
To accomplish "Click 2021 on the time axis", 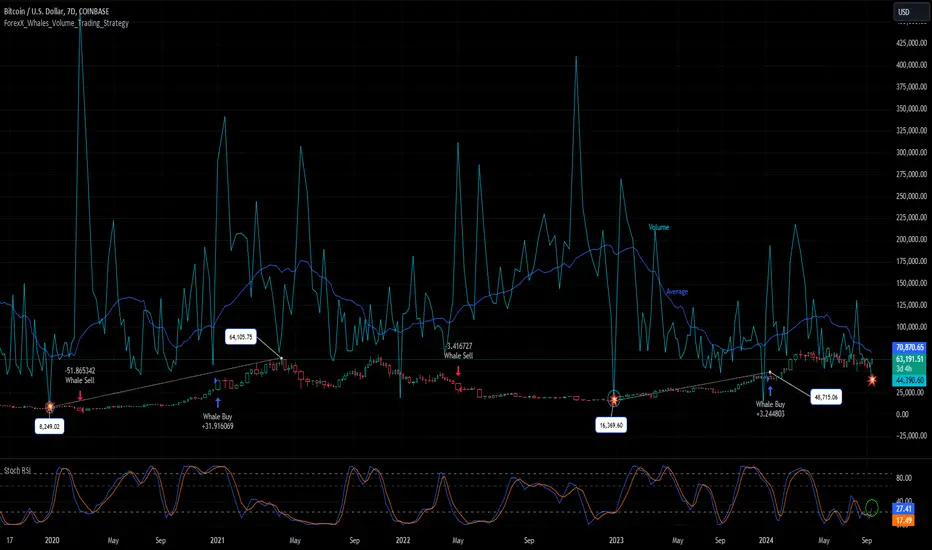I will pos(218,540).
